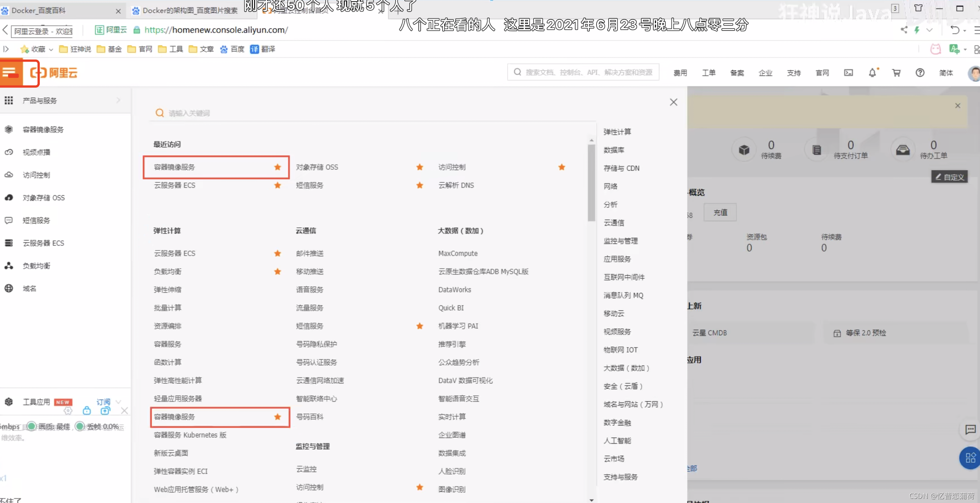Toggle star for 短信服务 under 云通信
Viewport: 980px width, 503px height.
click(420, 326)
